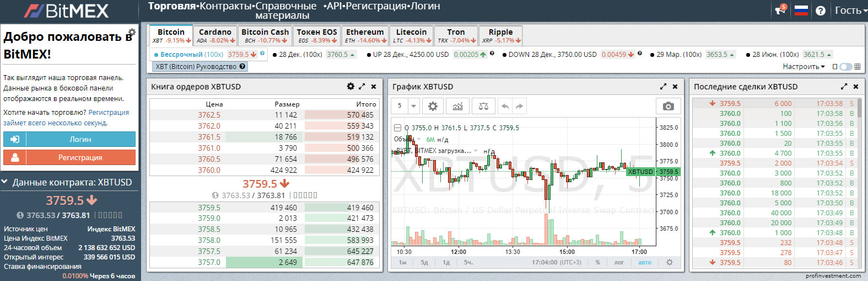
Task: Open the announcements megaphone icon
Action: tap(780, 10)
